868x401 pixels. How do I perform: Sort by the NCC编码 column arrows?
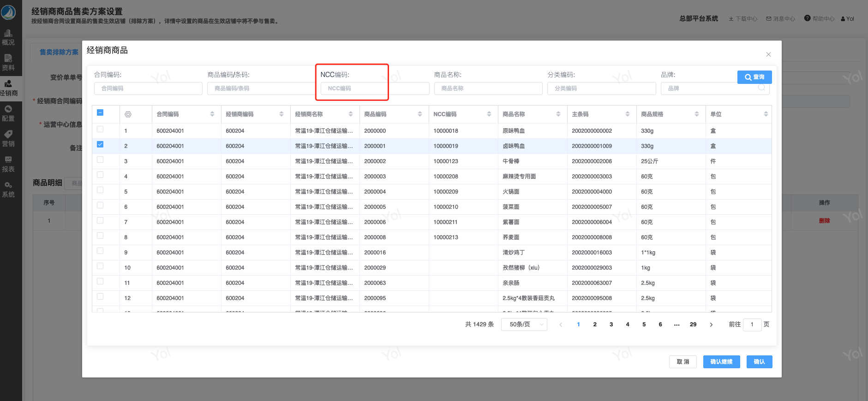(489, 114)
